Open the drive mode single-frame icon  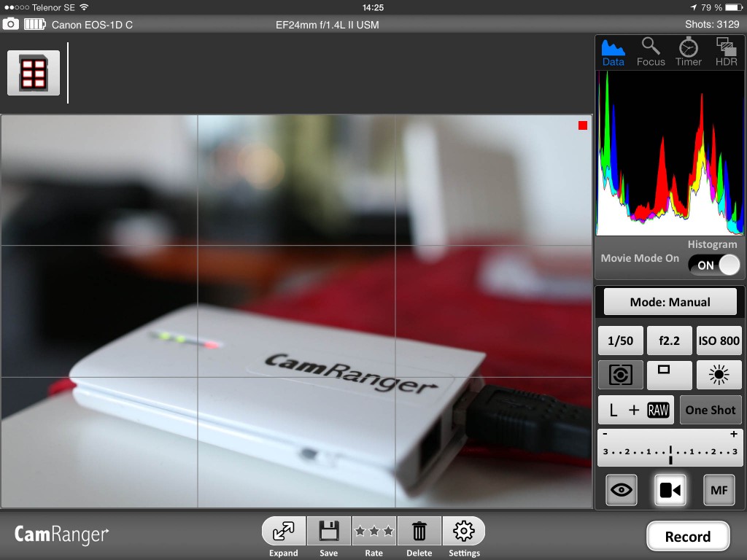click(670, 375)
